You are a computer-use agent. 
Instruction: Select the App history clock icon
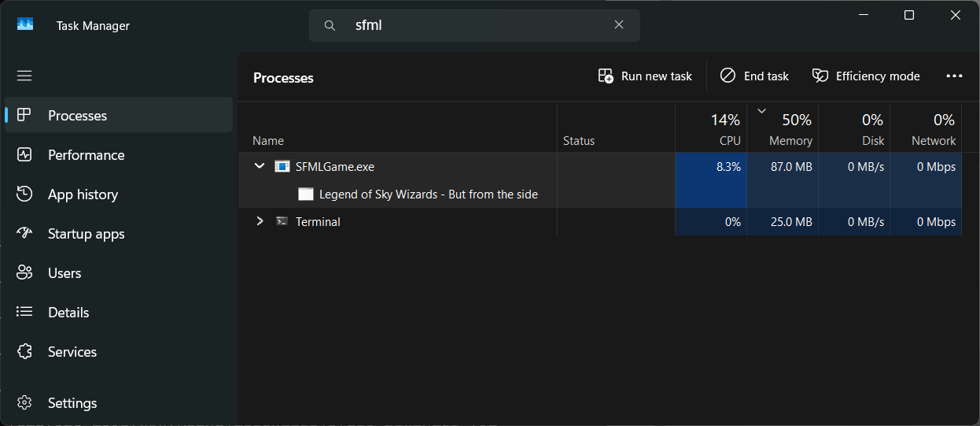point(24,194)
